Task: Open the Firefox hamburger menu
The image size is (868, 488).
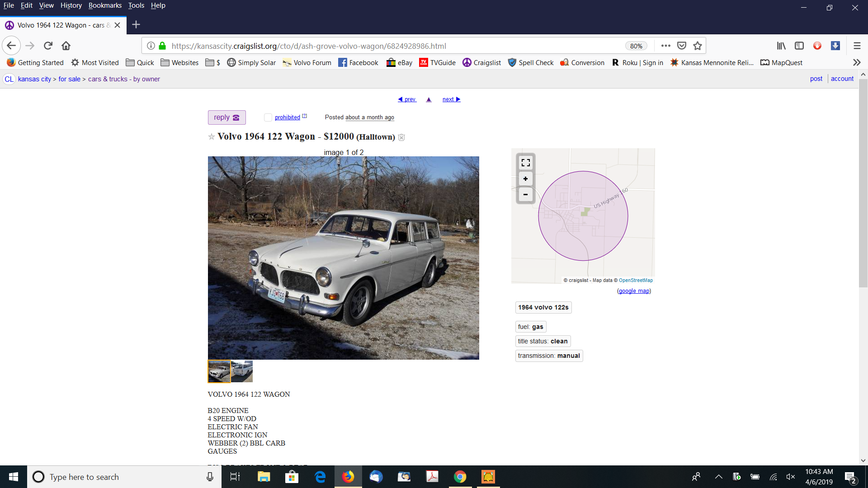Action: click(857, 46)
